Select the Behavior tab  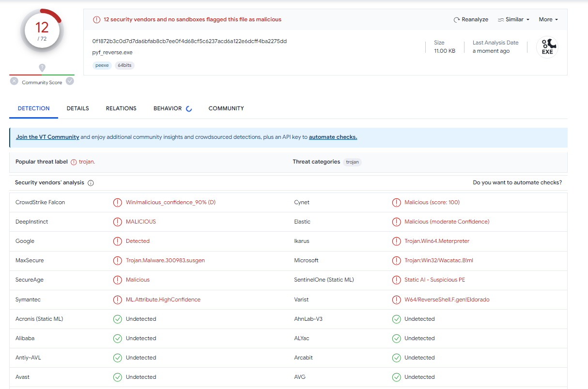[168, 108]
